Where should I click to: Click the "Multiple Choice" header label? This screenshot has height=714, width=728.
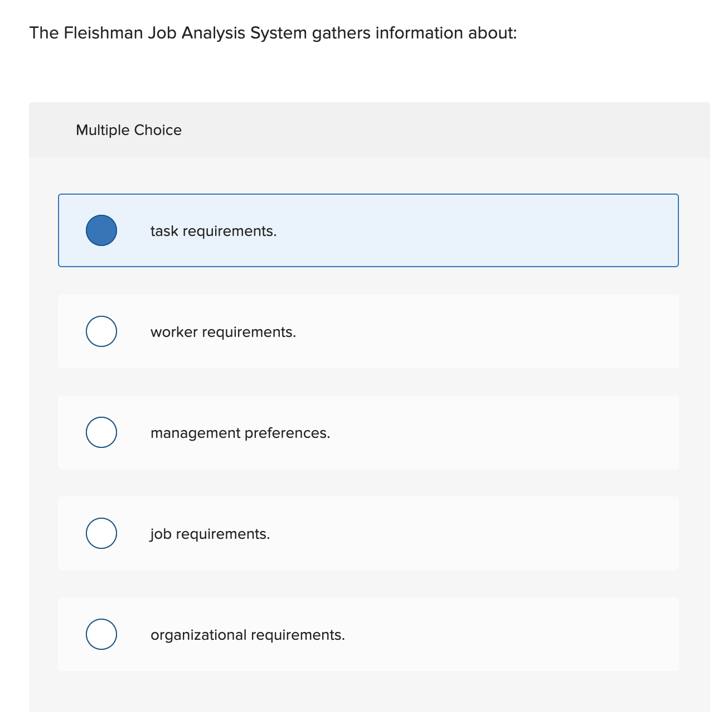point(128,130)
